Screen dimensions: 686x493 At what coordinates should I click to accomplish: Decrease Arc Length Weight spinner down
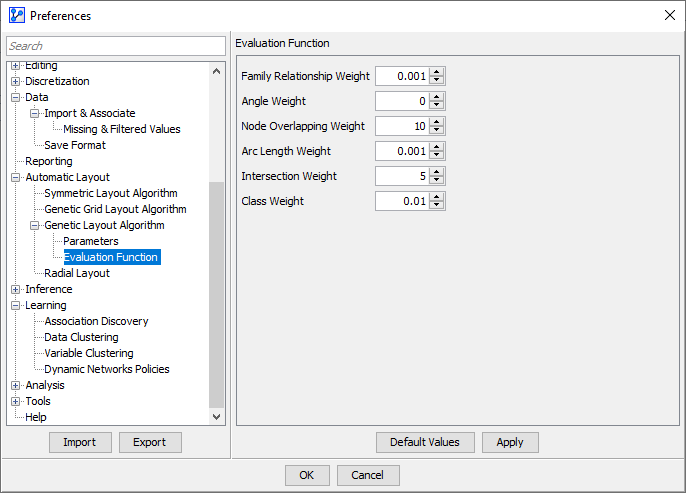click(x=437, y=155)
